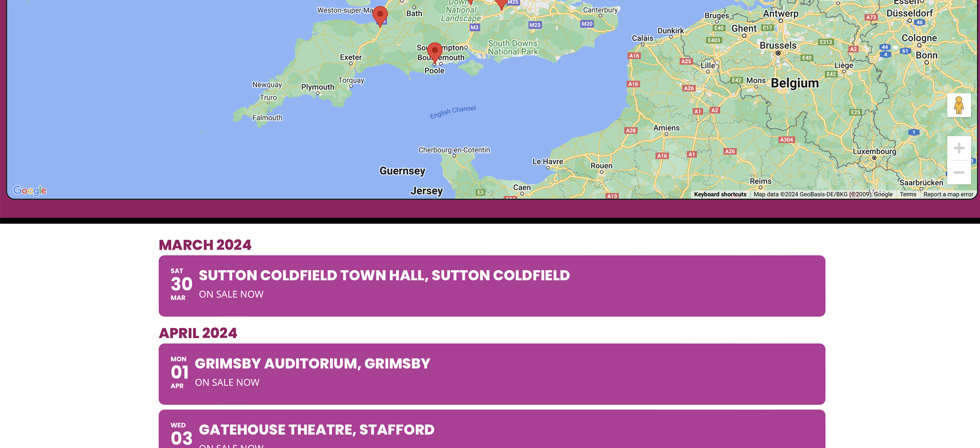The height and width of the screenshot is (448, 980).
Task: Open Keyboard shortcuts for the map
Action: (720, 194)
